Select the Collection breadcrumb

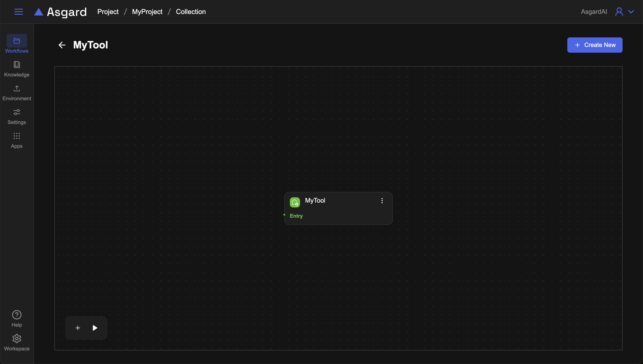coord(191,12)
